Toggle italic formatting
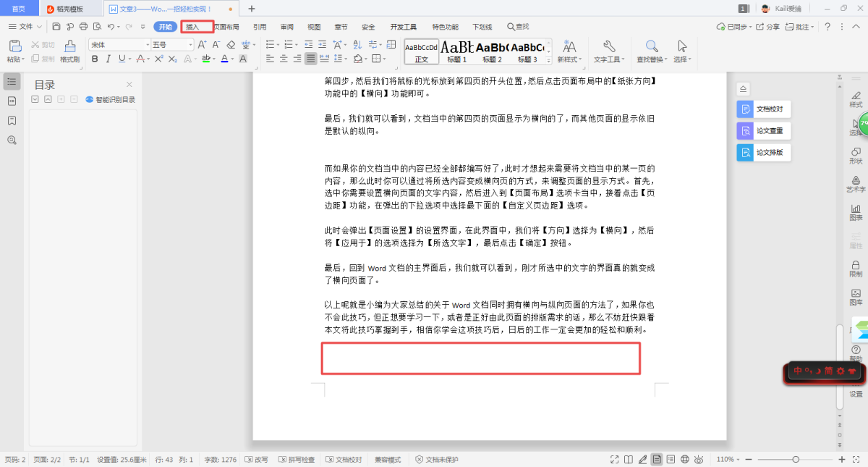 (108, 59)
